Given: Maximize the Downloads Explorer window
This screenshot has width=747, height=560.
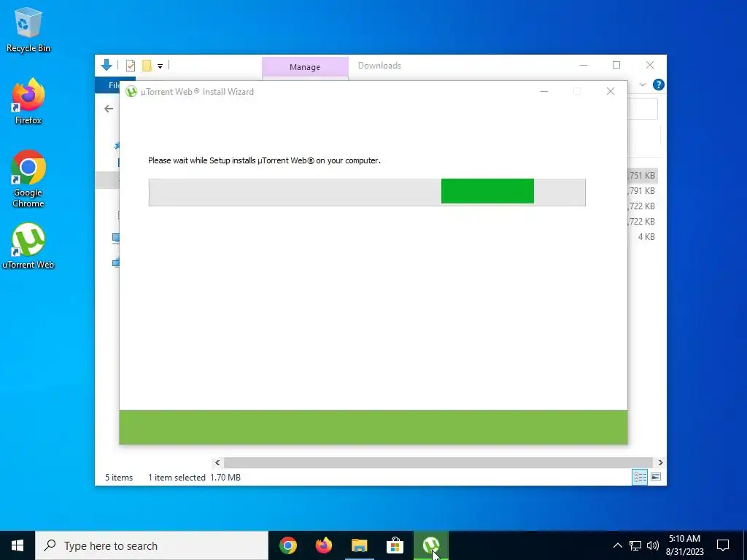Looking at the screenshot, I should click(616, 65).
